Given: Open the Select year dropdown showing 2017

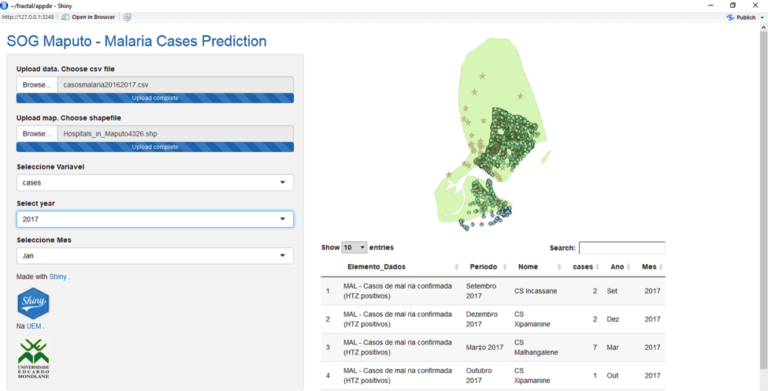Looking at the screenshot, I should coord(155,219).
